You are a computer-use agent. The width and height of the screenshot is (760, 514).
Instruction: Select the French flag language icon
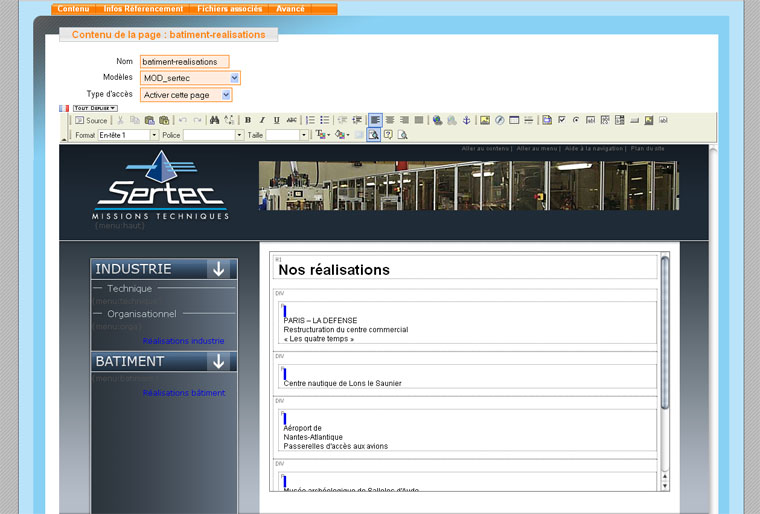(x=64, y=108)
